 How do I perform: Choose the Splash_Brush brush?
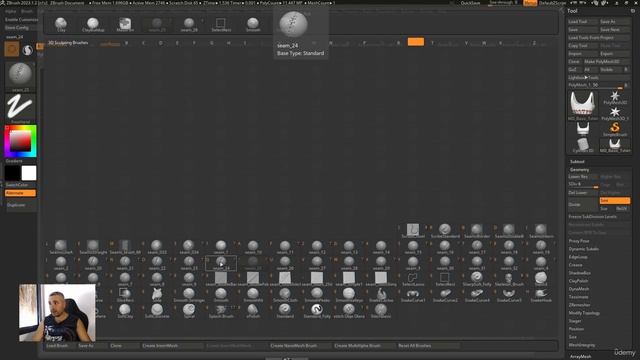pos(221,311)
